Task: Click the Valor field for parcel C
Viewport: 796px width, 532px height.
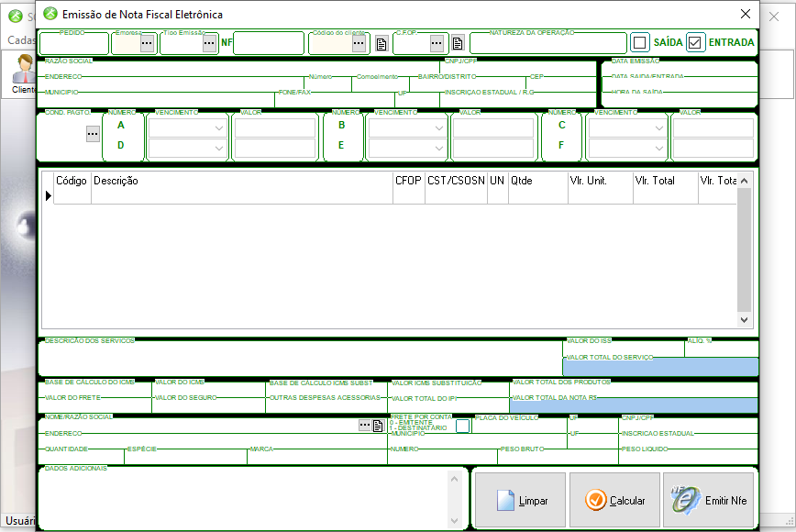Action: pos(713,127)
